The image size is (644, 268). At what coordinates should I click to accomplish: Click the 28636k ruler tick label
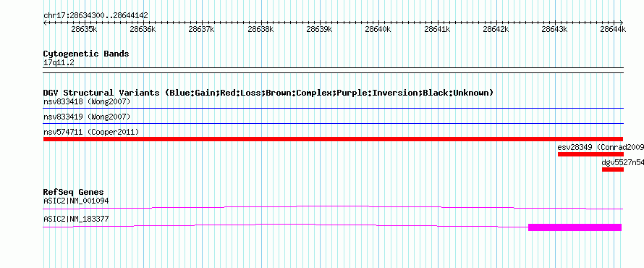[143, 29]
